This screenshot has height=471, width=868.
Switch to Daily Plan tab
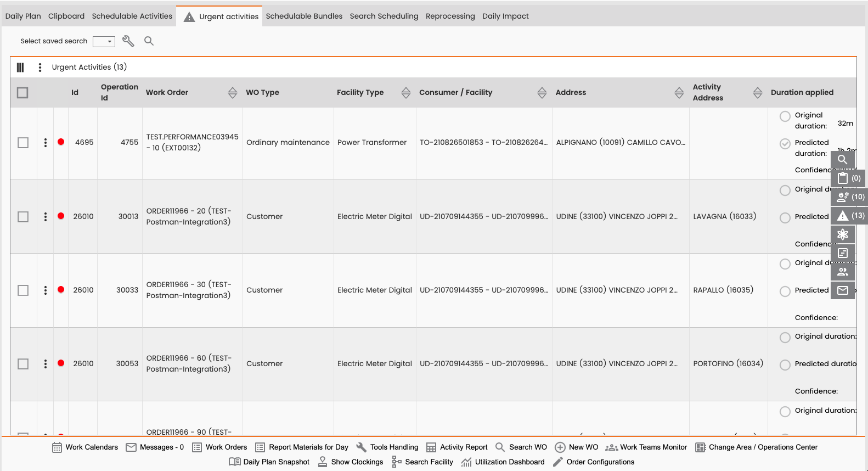click(23, 16)
